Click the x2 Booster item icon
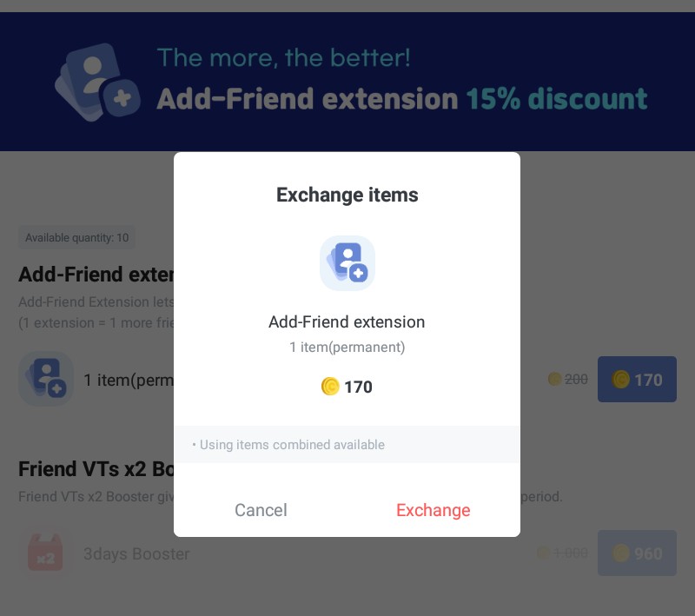This screenshot has height=616, width=695. [46, 553]
